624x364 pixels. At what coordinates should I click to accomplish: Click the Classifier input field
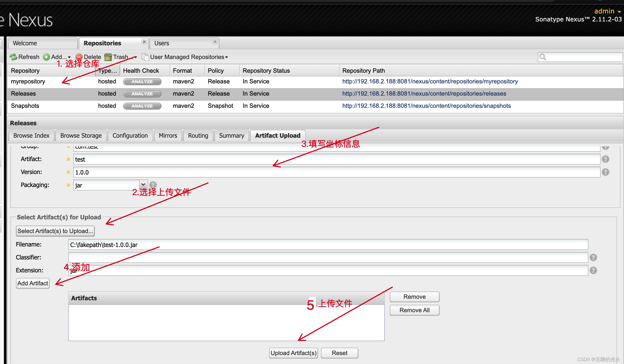pos(328,258)
